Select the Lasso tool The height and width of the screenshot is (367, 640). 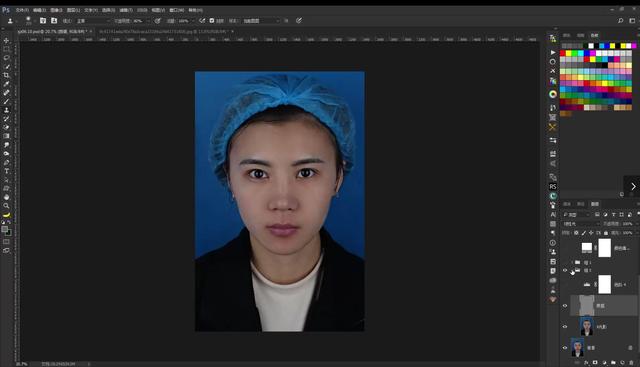point(6,58)
